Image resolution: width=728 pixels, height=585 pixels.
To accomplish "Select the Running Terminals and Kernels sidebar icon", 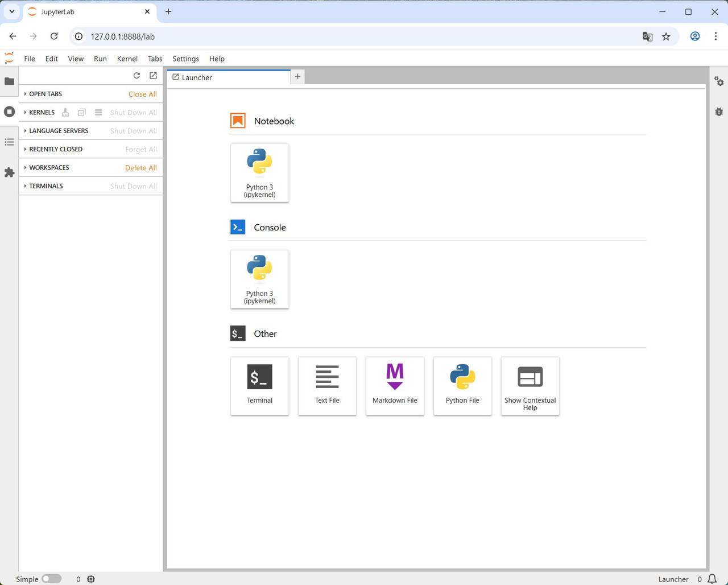I will click(x=9, y=112).
